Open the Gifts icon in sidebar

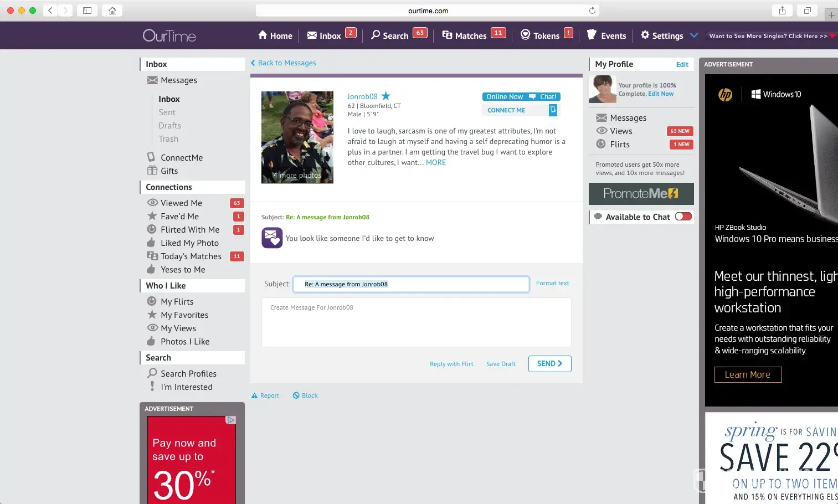tap(152, 171)
